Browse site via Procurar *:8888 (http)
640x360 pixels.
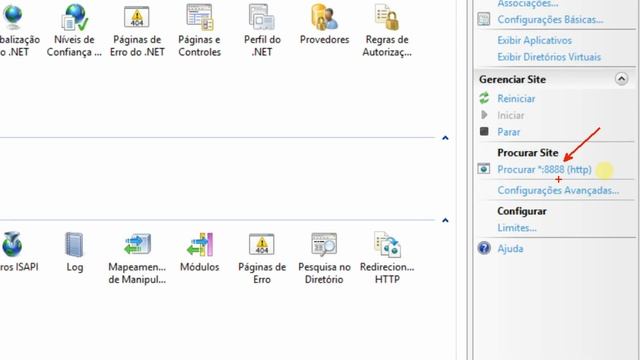544,169
